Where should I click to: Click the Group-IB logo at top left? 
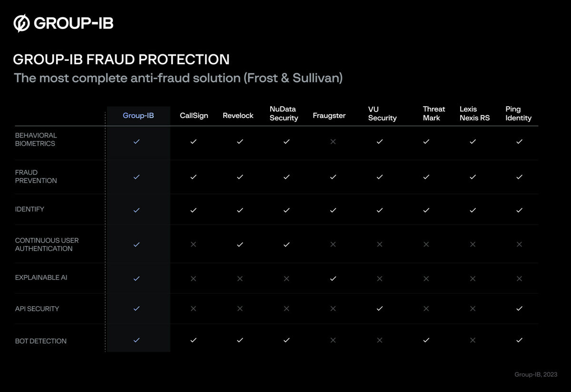click(x=63, y=23)
